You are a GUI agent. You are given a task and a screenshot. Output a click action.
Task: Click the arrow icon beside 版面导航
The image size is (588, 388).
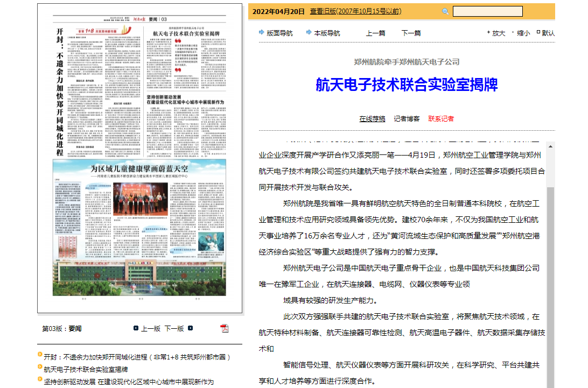pos(261,32)
